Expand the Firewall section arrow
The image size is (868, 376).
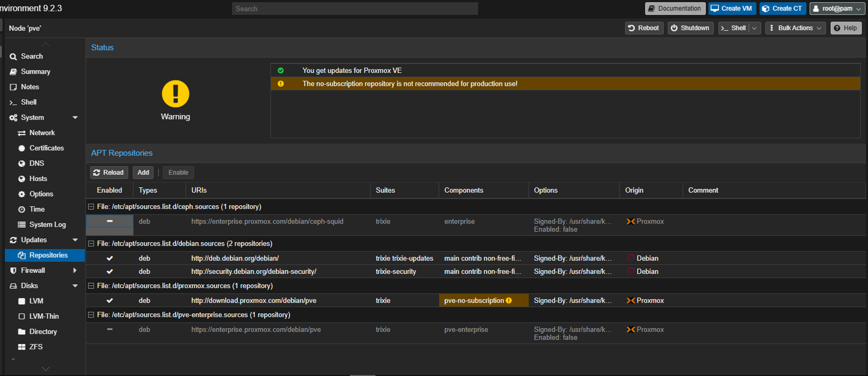(75, 270)
